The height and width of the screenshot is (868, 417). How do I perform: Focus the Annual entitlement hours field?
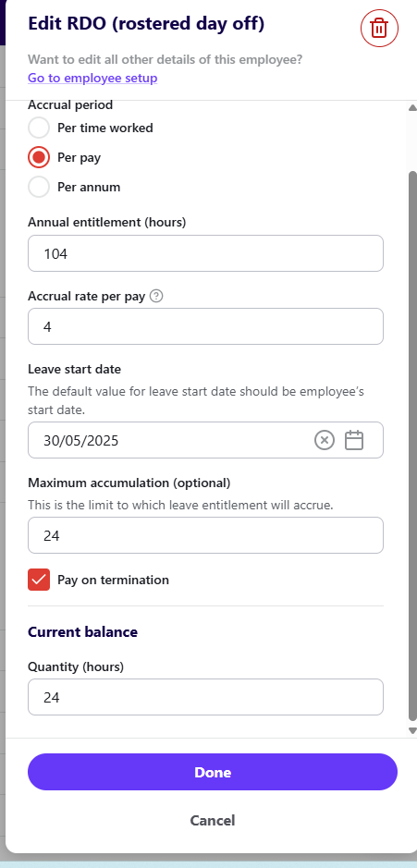pos(205,253)
